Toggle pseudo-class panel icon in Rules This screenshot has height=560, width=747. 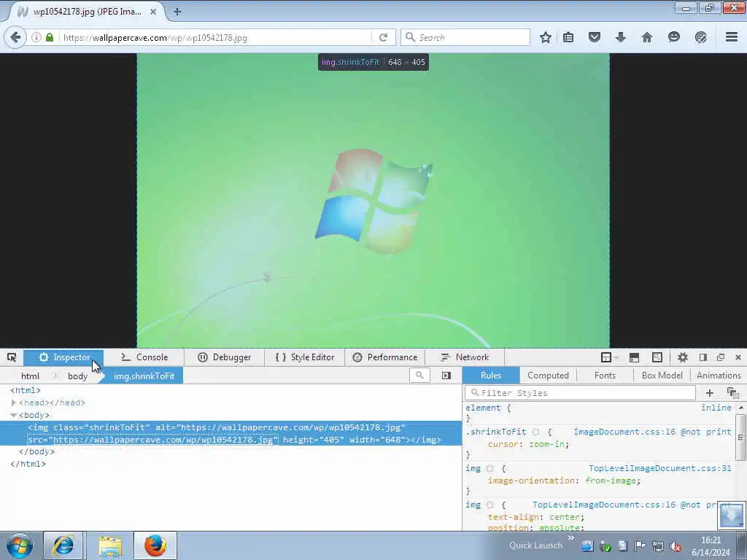[732, 393]
